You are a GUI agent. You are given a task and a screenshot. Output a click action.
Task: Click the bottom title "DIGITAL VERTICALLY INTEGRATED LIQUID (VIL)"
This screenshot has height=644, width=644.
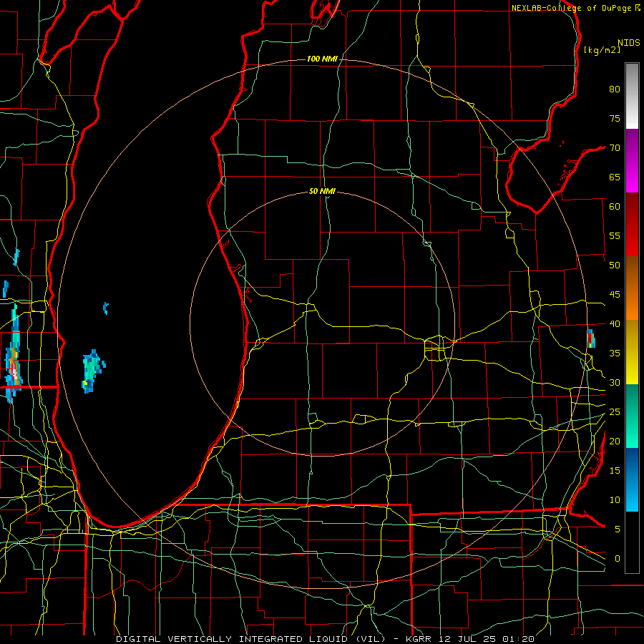pos(251,639)
